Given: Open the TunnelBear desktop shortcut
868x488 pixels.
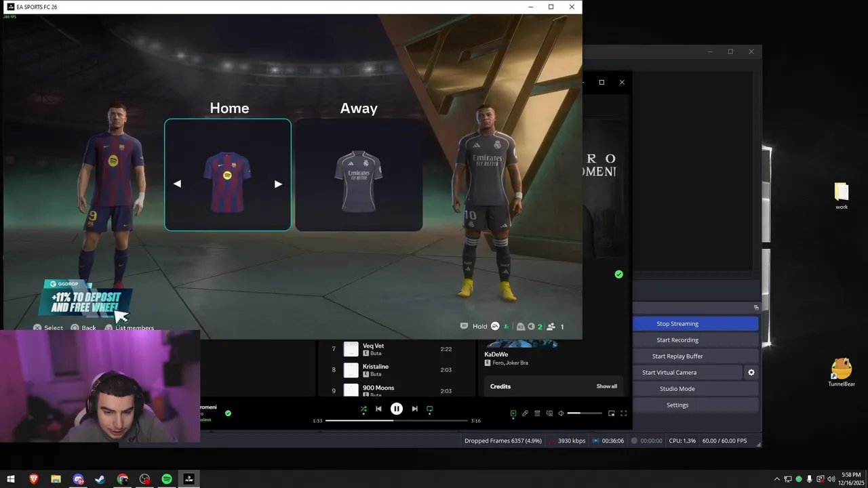Looking at the screenshot, I should pos(842,373).
